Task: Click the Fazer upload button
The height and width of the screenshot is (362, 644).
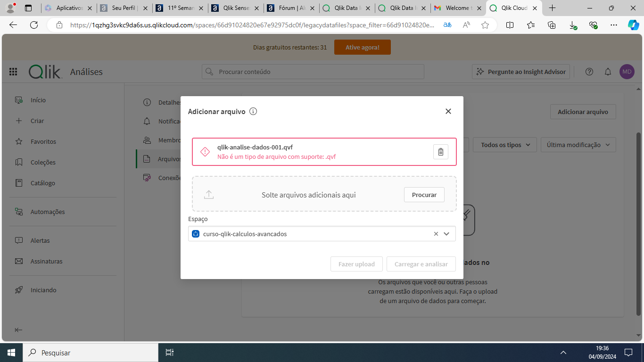Action: [x=356, y=264]
